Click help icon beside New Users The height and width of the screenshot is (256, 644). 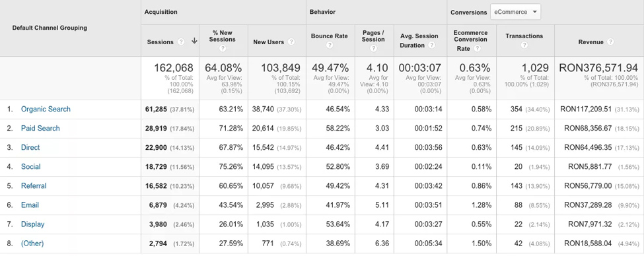pos(291,42)
